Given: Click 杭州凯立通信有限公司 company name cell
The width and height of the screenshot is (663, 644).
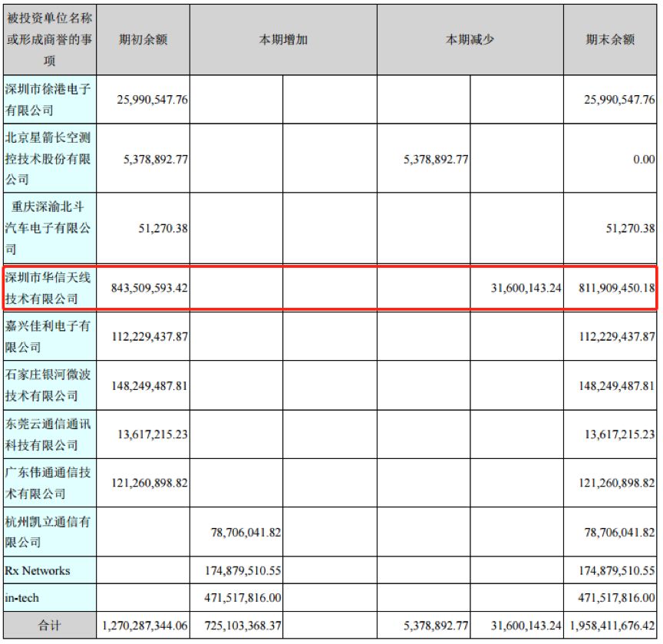Looking at the screenshot, I should (48, 532).
